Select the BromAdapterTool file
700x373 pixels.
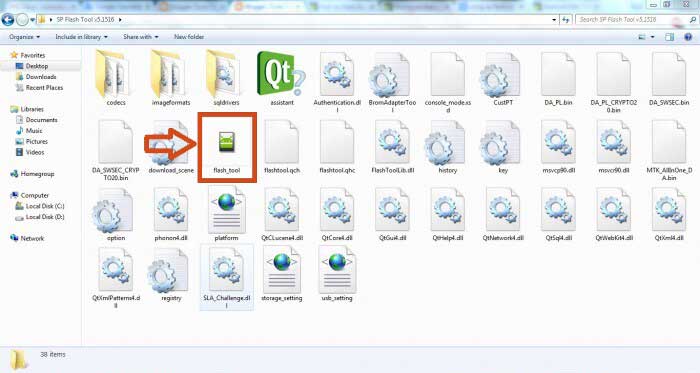point(392,82)
